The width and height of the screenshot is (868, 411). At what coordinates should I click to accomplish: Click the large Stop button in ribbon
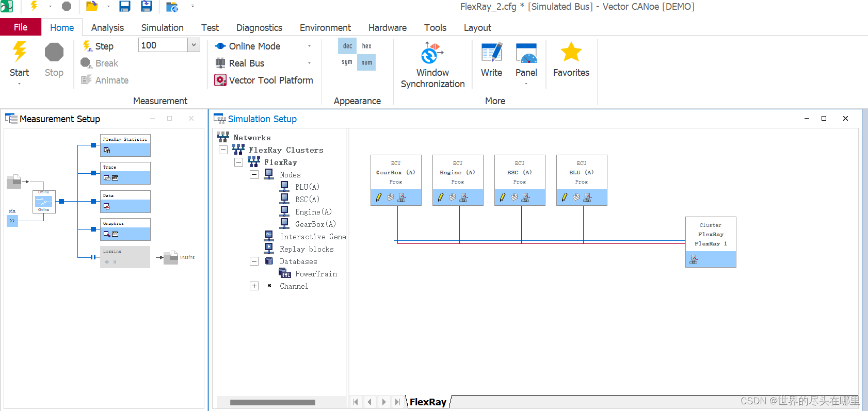tap(54, 59)
